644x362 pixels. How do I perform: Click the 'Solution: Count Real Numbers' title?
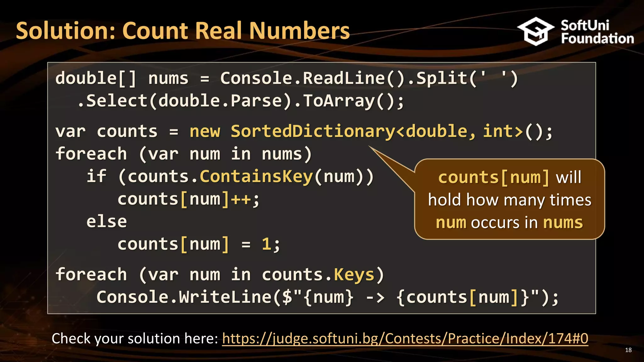[x=183, y=31]
